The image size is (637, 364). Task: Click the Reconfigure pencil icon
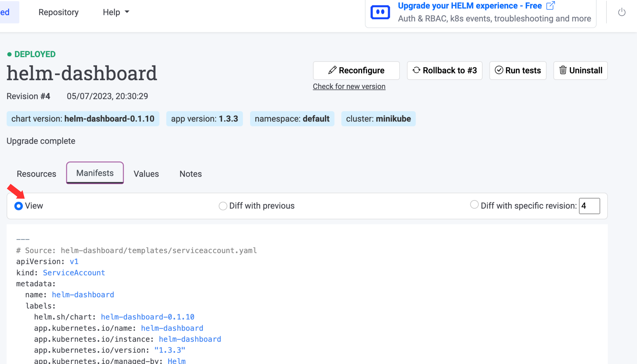click(332, 70)
